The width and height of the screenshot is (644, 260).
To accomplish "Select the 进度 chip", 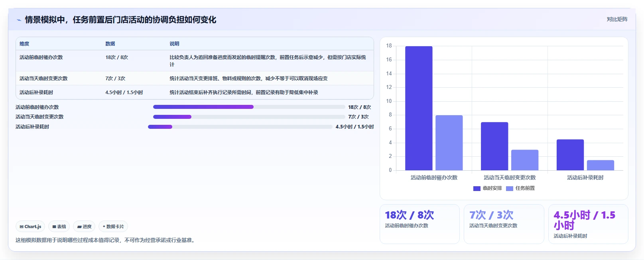I will [84, 227].
